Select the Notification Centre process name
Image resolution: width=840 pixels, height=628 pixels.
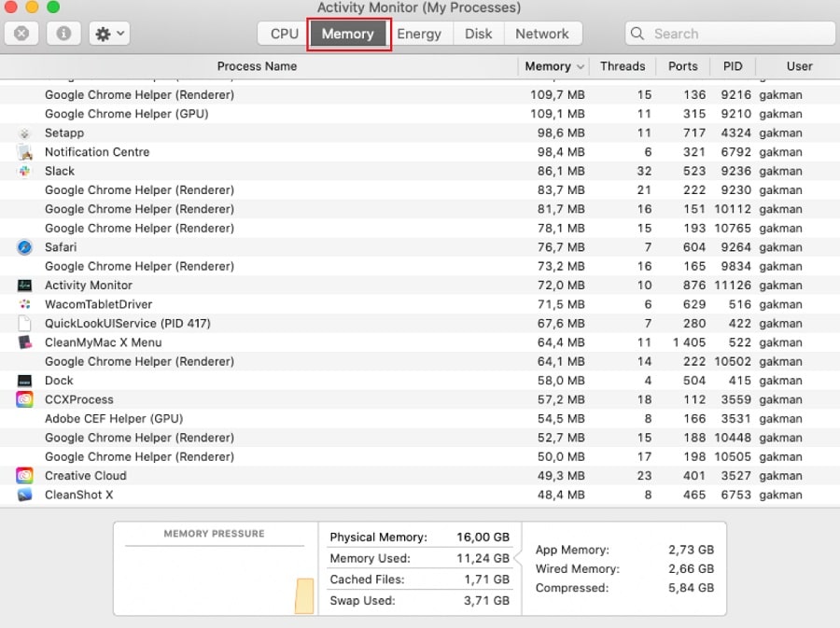point(97,152)
